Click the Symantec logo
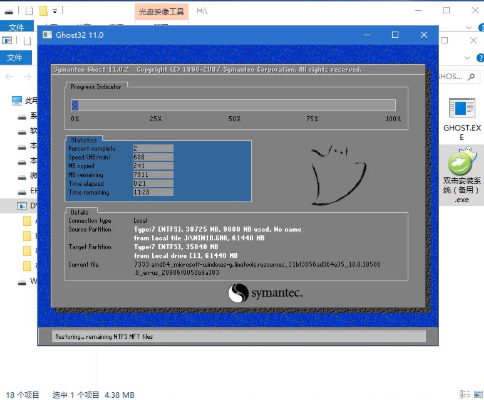Viewport: 484px width, 400px height. click(x=266, y=293)
